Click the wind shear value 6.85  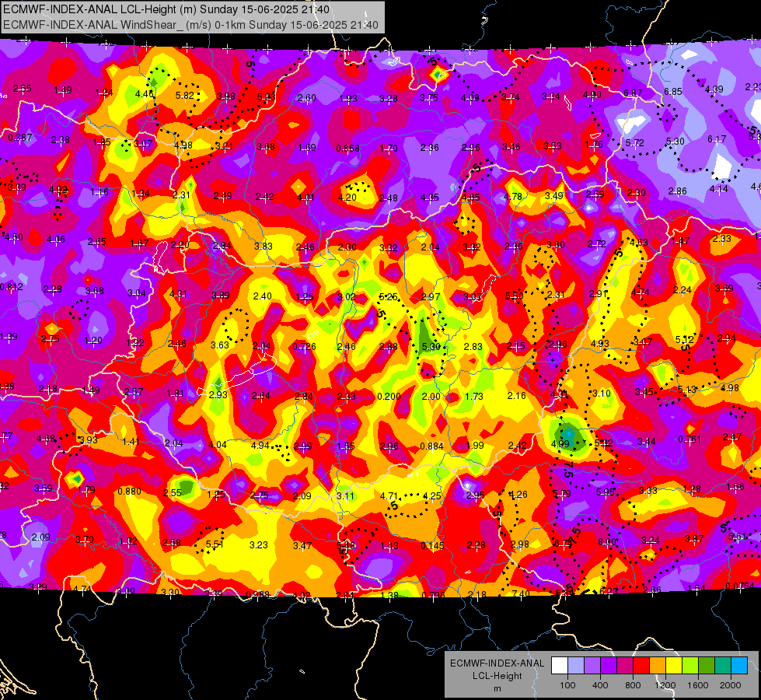[x=673, y=91]
